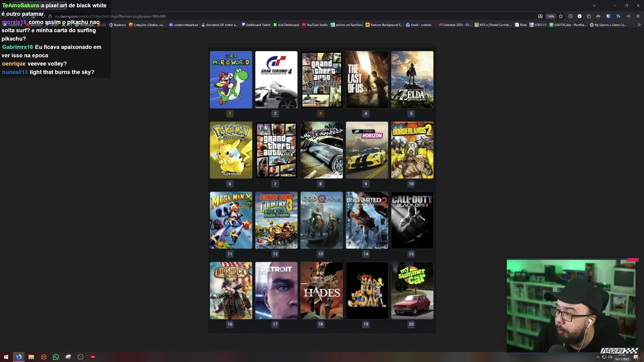Image resolution: width=644 pixels, height=362 pixels.
Task: Click the install-page icon beside the zoom indicator
Action: click(x=540, y=16)
